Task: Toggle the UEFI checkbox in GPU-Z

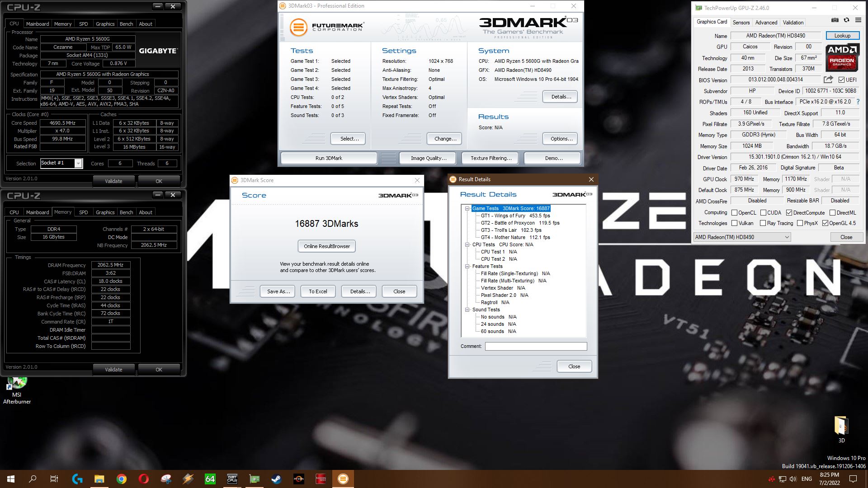Action: click(841, 80)
